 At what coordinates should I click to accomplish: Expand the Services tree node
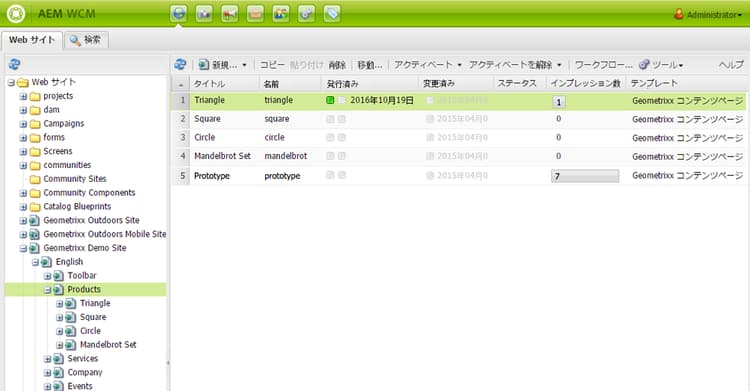(x=47, y=359)
